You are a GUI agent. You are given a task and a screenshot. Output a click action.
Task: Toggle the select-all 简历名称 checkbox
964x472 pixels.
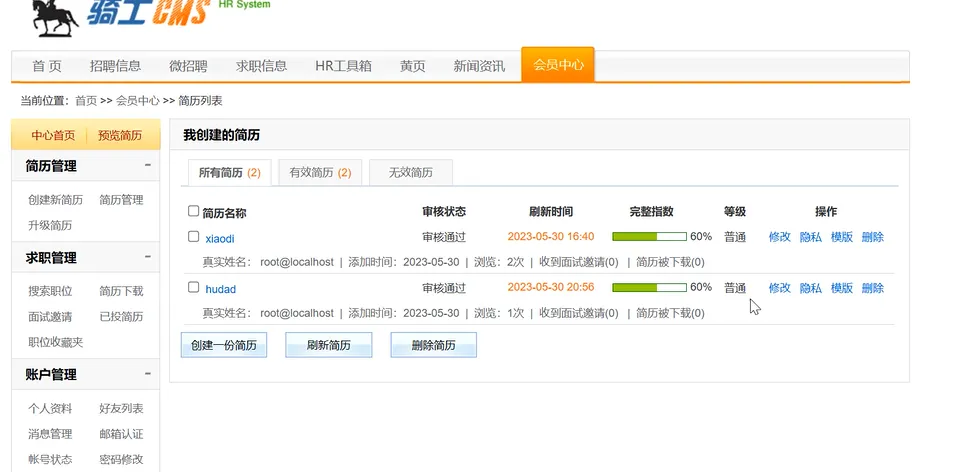(x=194, y=211)
